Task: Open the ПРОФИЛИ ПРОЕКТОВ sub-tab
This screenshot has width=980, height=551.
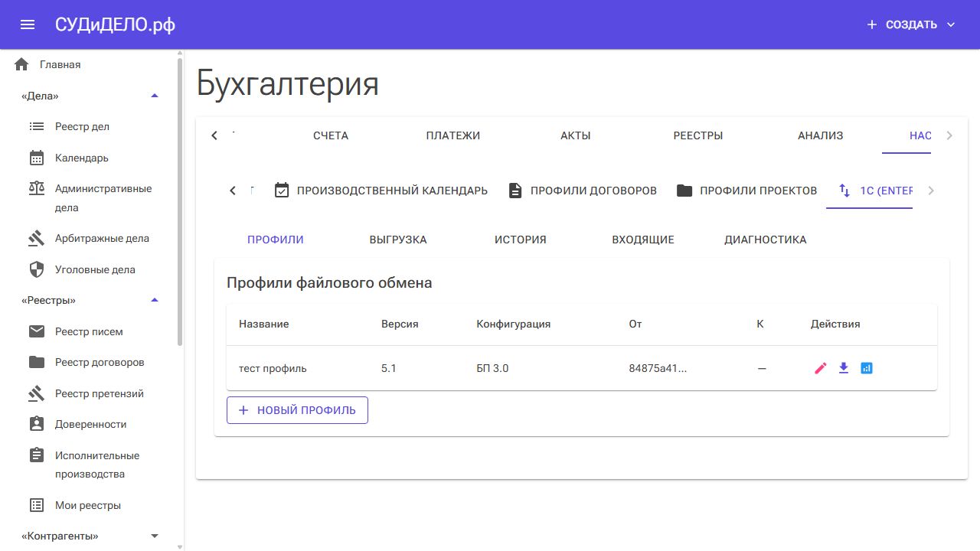Action: click(x=746, y=190)
